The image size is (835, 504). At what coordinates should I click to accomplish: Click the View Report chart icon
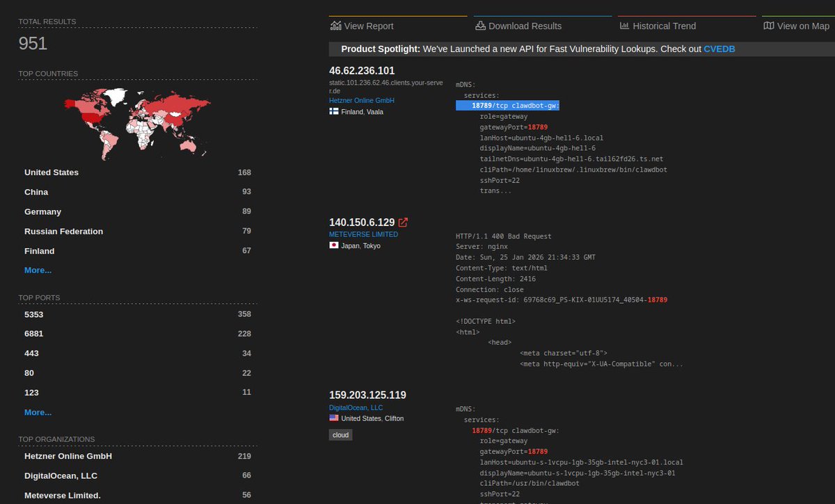pos(336,26)
